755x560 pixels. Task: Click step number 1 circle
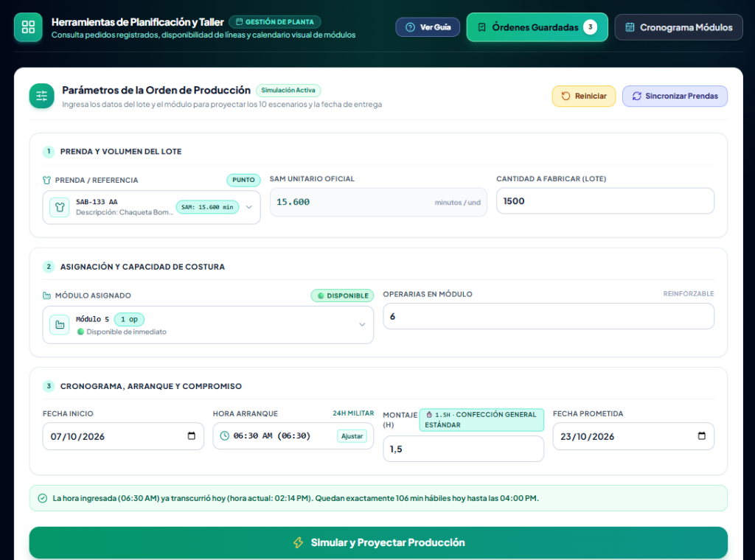click(49, 152)
